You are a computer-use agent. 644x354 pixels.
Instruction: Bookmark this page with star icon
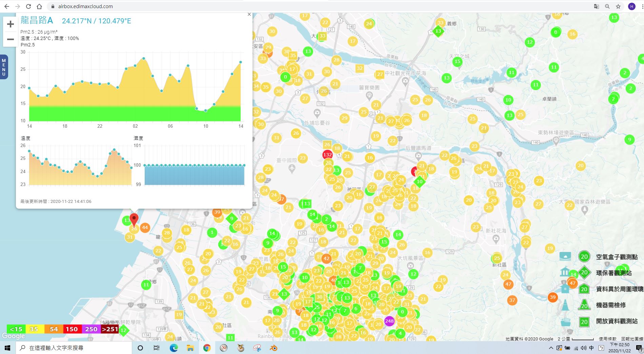618,6
